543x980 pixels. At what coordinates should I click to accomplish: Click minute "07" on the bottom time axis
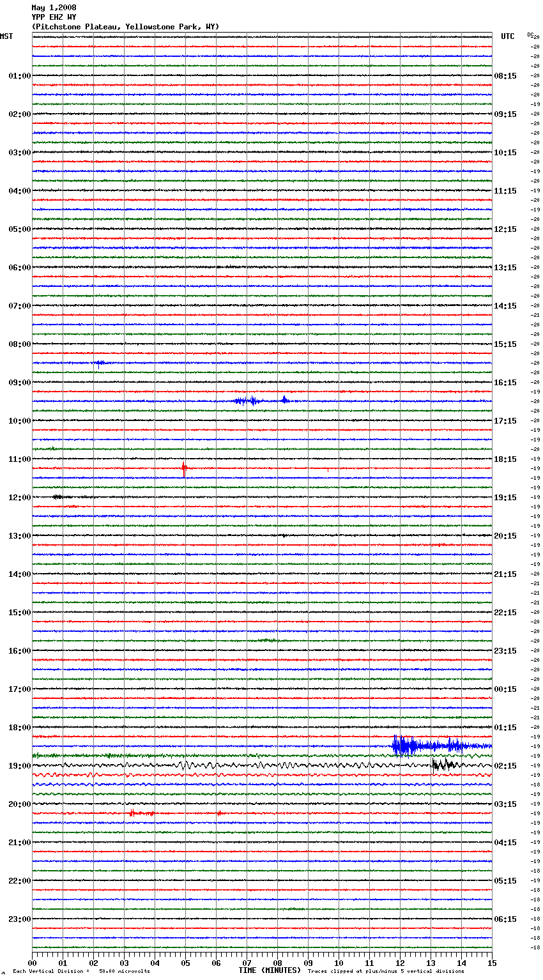point(247,963)
